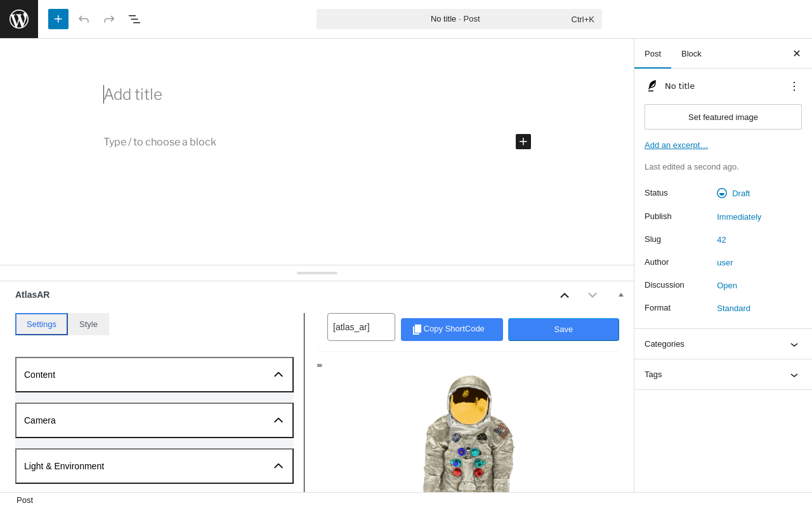Change publish date Immediately
Viewport: 812px width, 508px height.
click(739, 217)
